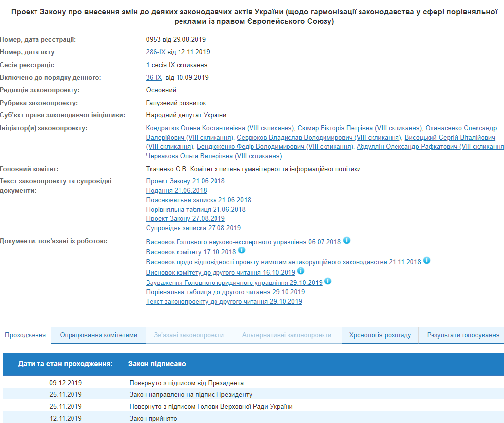
Task: Click info icon next to Висновок комітету 17.10.2018
Action: [x=242, y=250]
